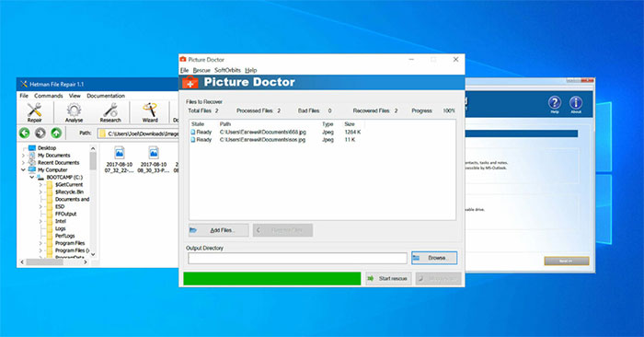The width and height of the screenshot is (644, 337).
Task: Click the 1284 K size value
Action: pyautogui.click(x=352, y=132)
